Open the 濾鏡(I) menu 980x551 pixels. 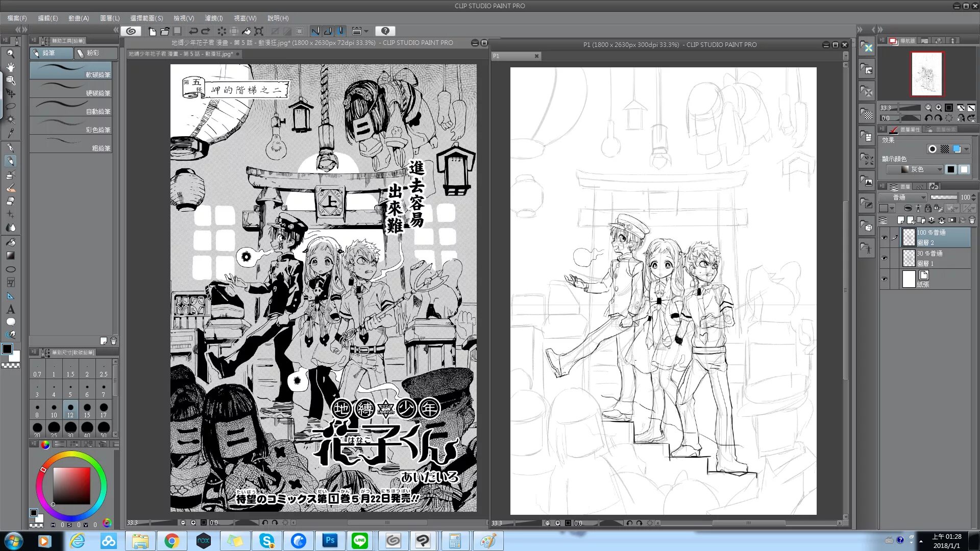213,18
